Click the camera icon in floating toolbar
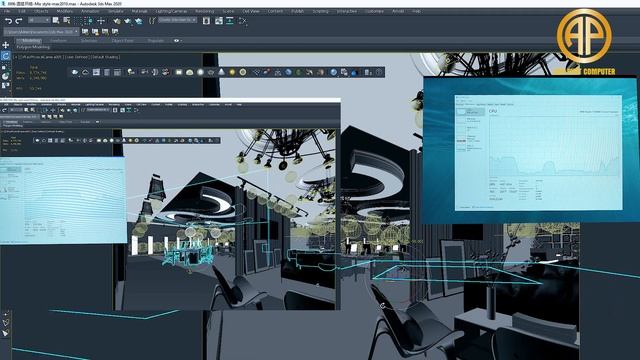Screen dimensions: 640x360 [x=144, y=72]
